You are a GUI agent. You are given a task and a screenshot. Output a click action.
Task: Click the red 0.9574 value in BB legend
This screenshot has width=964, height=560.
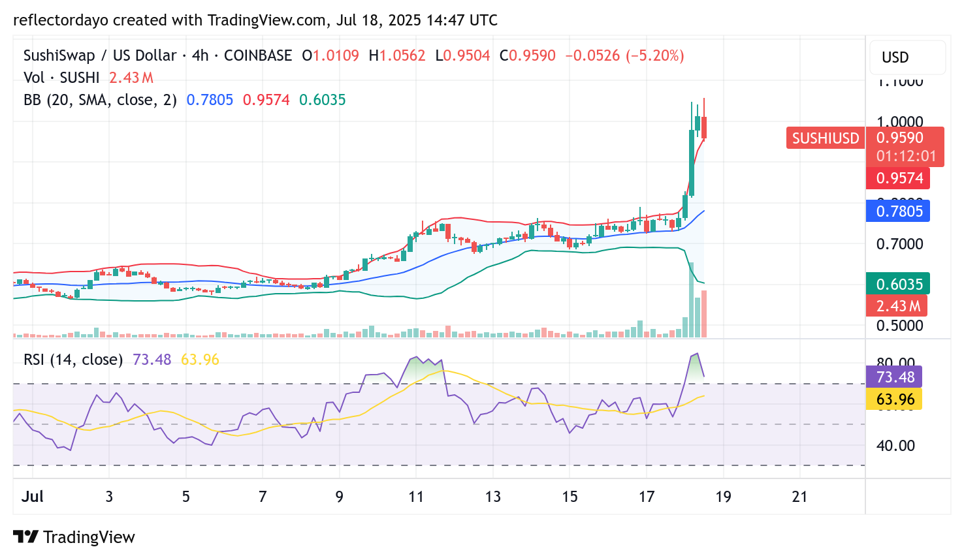click(x=266, y=100)
